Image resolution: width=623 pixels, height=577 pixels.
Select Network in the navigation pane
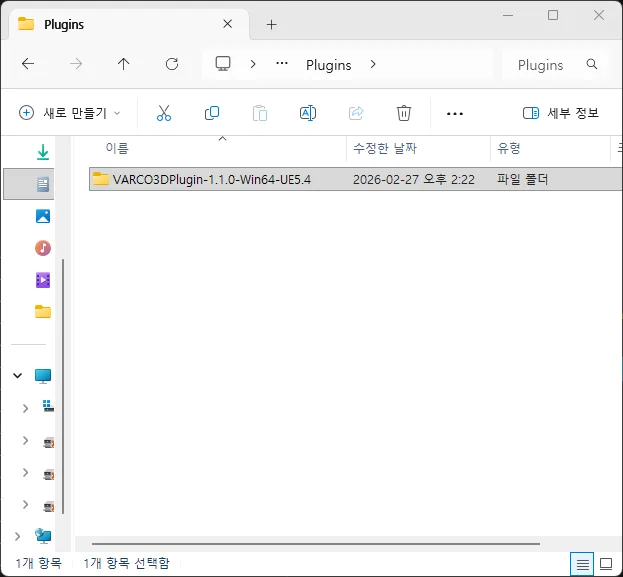tap(43, 536)
